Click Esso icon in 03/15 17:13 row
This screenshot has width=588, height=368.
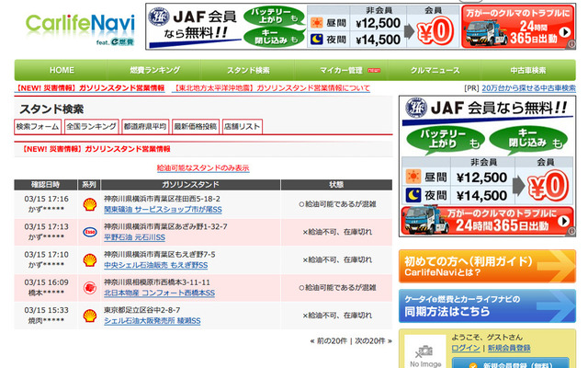click(x=90, y=232)
